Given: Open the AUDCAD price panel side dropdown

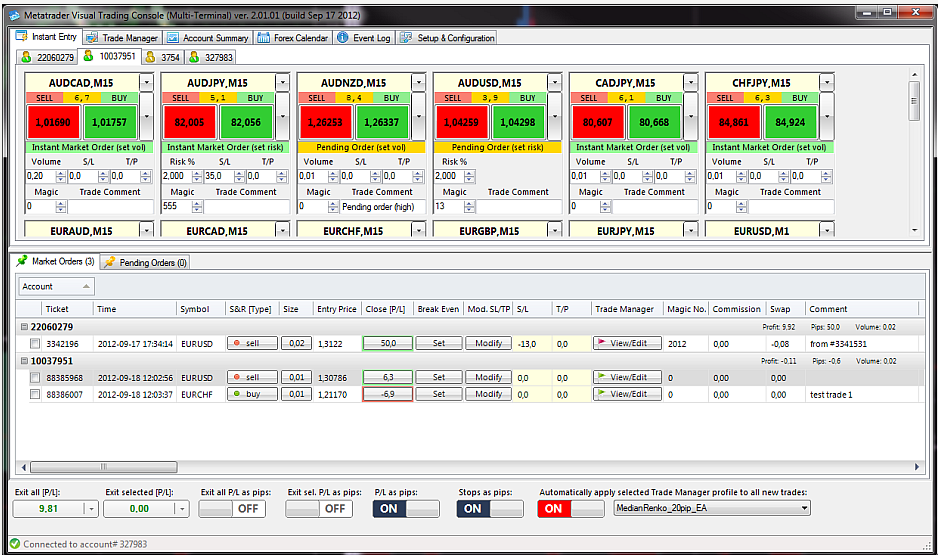Looking at the screenshot, I should 147,116.
